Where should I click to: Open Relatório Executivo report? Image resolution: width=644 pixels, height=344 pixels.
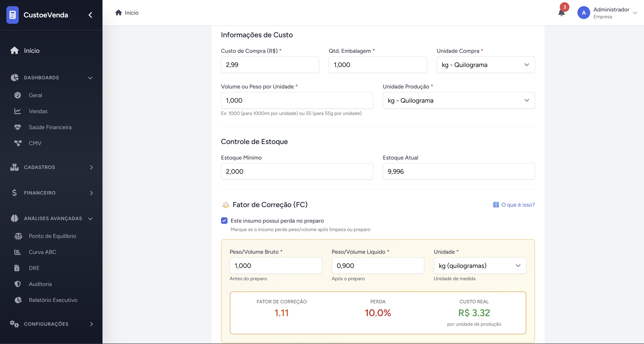53,300
